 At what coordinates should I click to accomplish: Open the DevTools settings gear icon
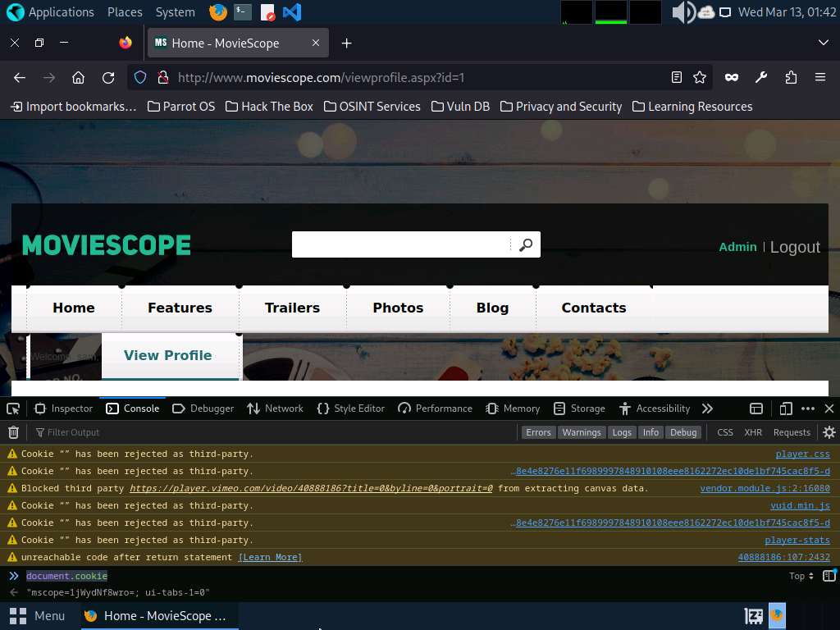click(829, 432)
